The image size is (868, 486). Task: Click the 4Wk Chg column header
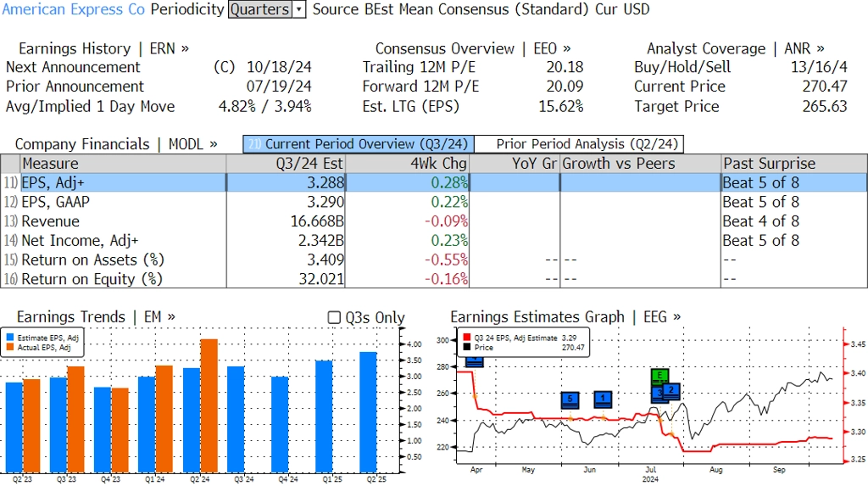click(407, 164)
